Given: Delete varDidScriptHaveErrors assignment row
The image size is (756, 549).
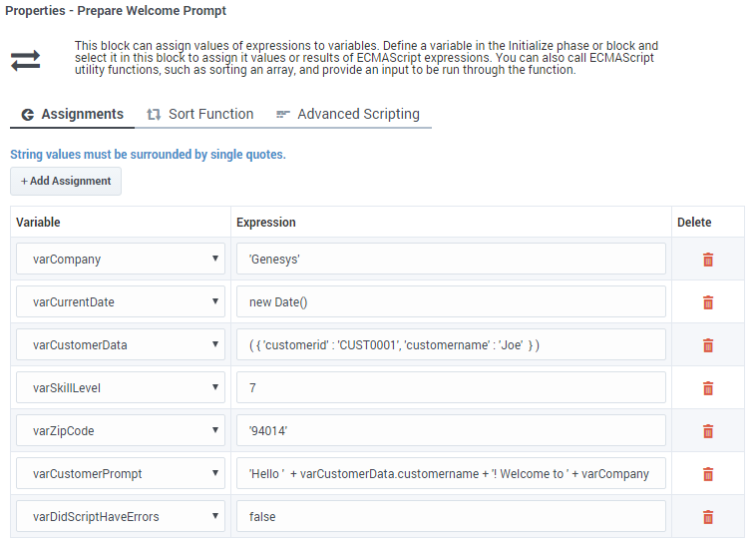Looking at the screenshot, I should pyautogui.click(x=708, y=517).
